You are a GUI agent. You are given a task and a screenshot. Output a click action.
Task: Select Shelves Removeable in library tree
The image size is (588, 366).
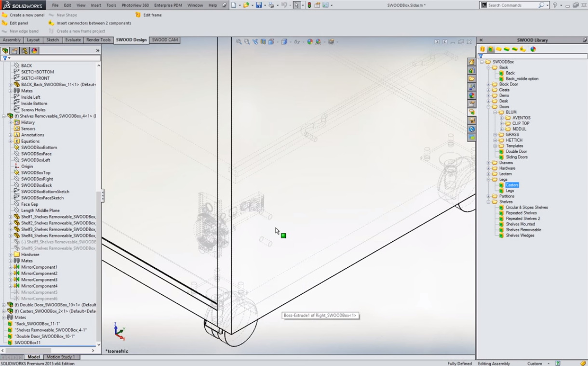point(523,230)
